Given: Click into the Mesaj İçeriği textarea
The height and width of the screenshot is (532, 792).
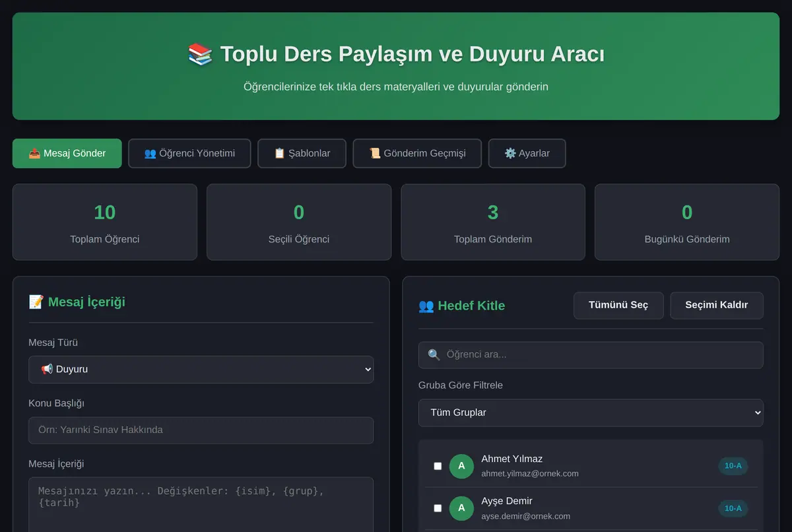Looking at the screenshot, I should pyautogui.click(x=201, y=504).
